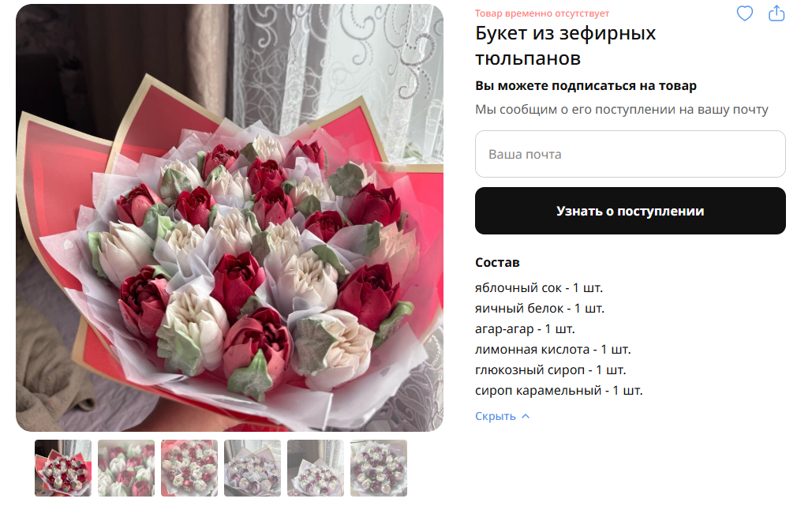Select fourth thumbnail with white wrapping
The image size is (812, 521).
[253, 468]
